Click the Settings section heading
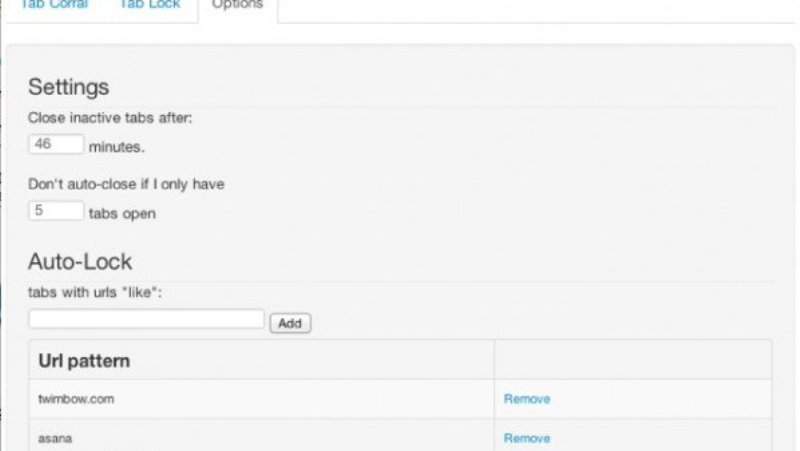Image resolution: width=800 pixels, height=451 pixels. point(68,86)
